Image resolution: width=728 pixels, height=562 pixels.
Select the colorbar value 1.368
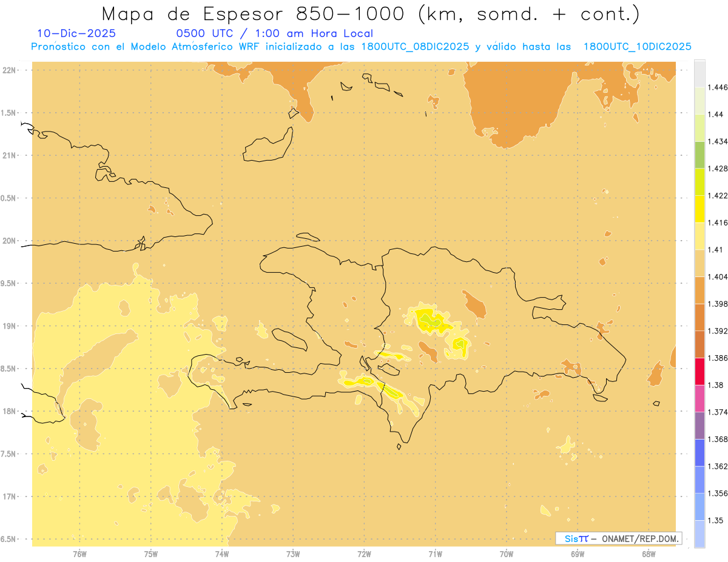(x=717, y=439)
